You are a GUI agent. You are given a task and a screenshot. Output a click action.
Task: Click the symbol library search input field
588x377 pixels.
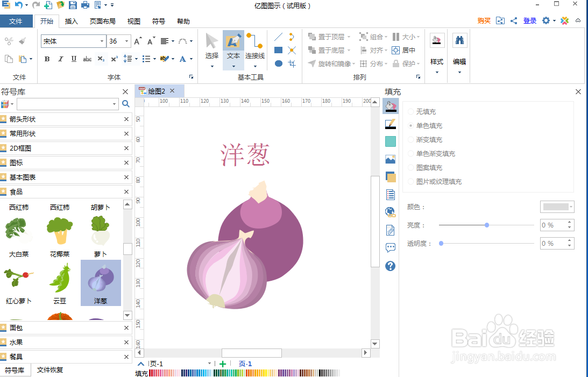pyautogui.click(x=64, y=104)
